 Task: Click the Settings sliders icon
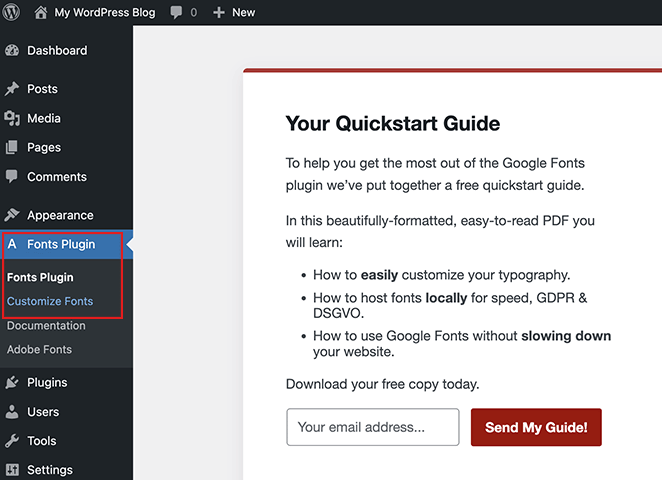point(12,470)
